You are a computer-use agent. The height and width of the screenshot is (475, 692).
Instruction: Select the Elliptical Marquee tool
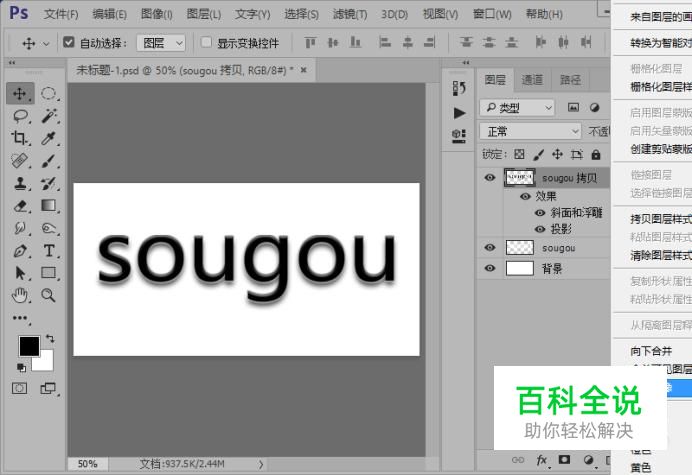(49, 94)
